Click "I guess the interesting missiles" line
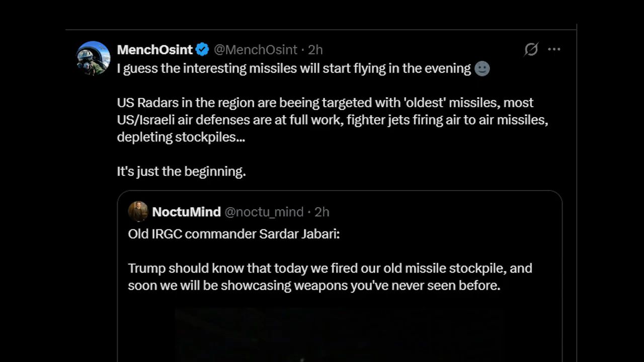This screenshot has height=362, width=644. tap(294, 68)
